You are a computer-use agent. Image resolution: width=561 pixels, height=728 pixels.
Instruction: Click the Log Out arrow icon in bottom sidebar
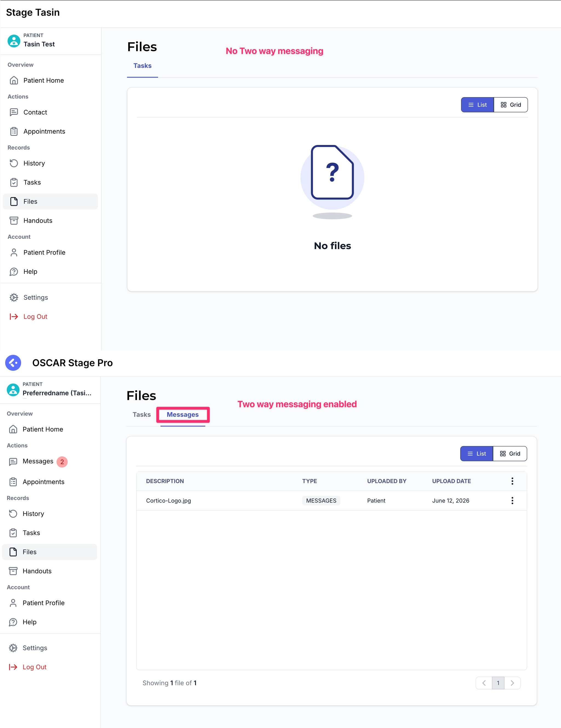point(13,667)
